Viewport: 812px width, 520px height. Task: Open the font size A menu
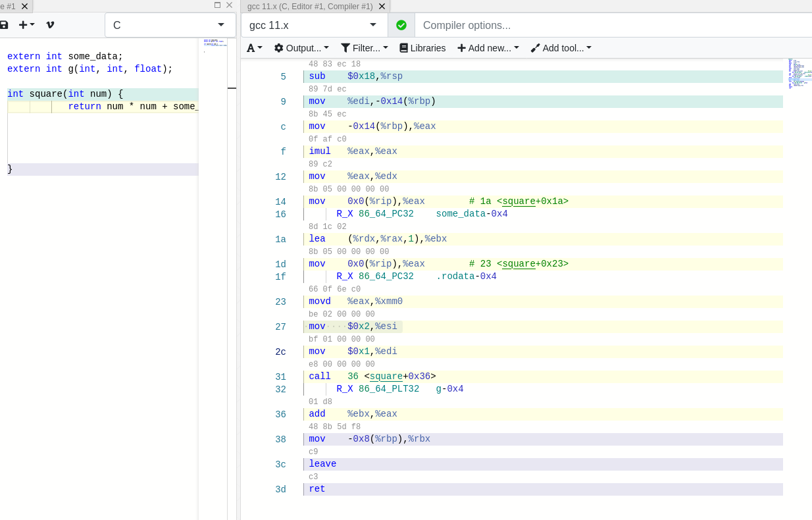(255, 48)
